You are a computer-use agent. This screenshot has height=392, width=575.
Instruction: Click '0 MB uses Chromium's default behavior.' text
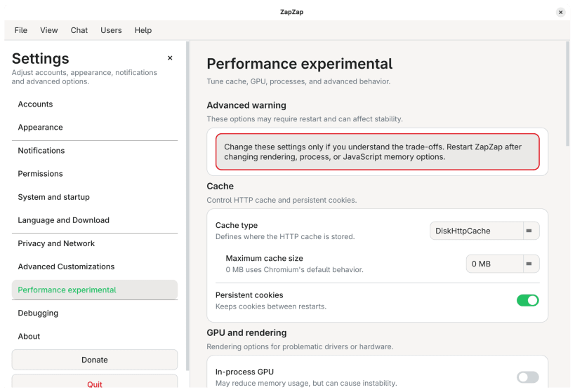coord(294,270)
